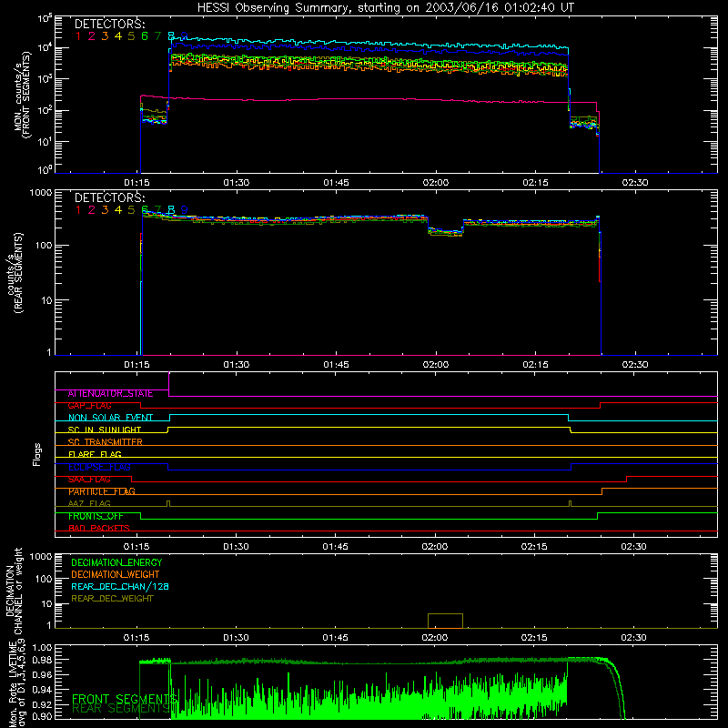728x728 pixels.
Task: Click the ECLIPSE_FLAG label
Action: (x=99, y=467)
